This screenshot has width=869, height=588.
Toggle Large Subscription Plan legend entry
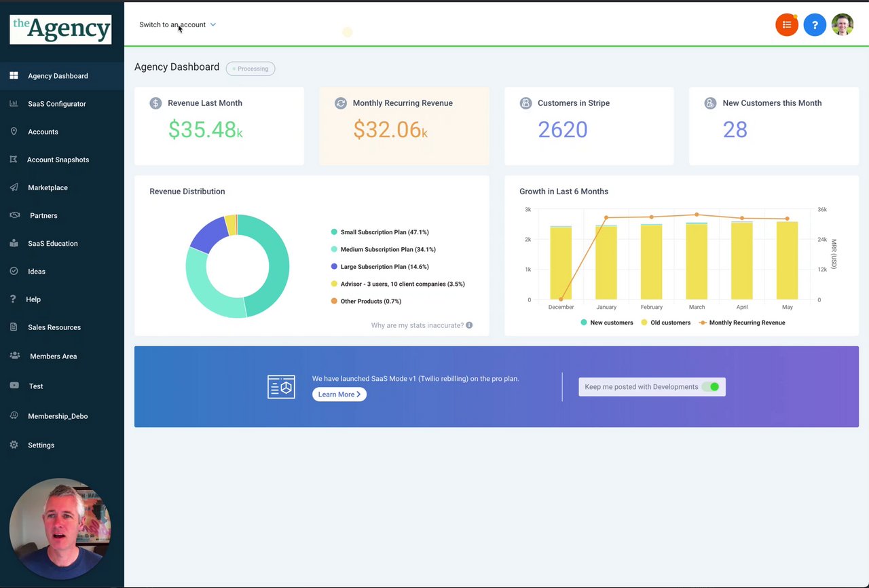380,267
